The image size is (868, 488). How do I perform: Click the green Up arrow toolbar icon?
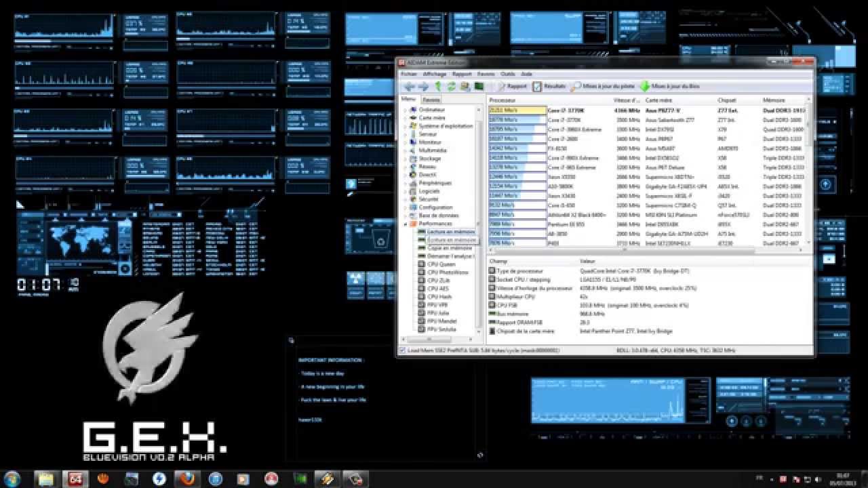click(x=438, y=87)
